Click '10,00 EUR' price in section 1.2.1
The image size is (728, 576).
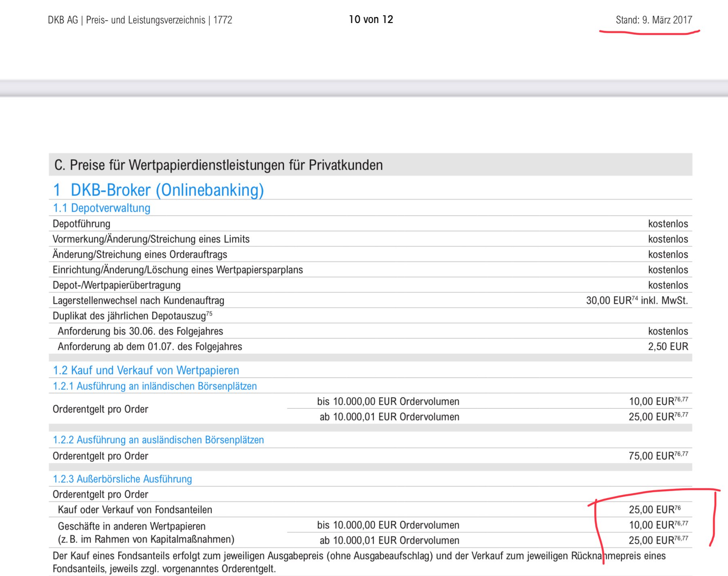point(658,401)
